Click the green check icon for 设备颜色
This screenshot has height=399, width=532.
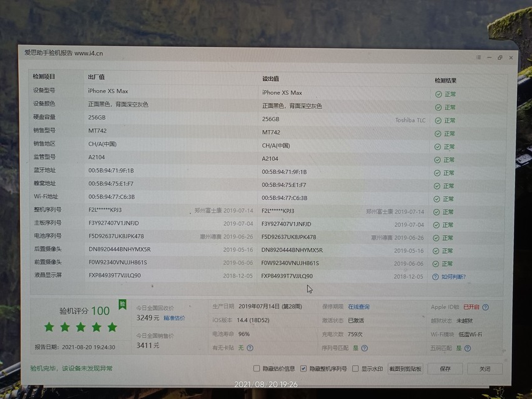click(438, 108)
